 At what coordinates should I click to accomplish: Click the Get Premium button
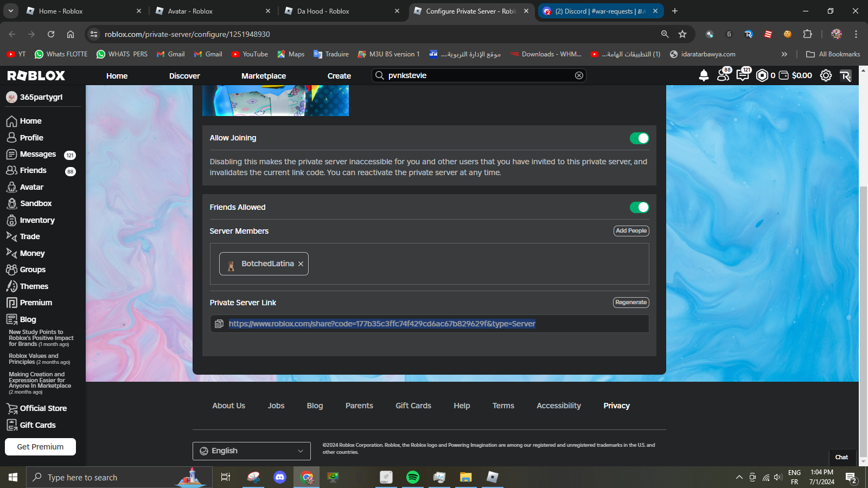click(40, 447)
